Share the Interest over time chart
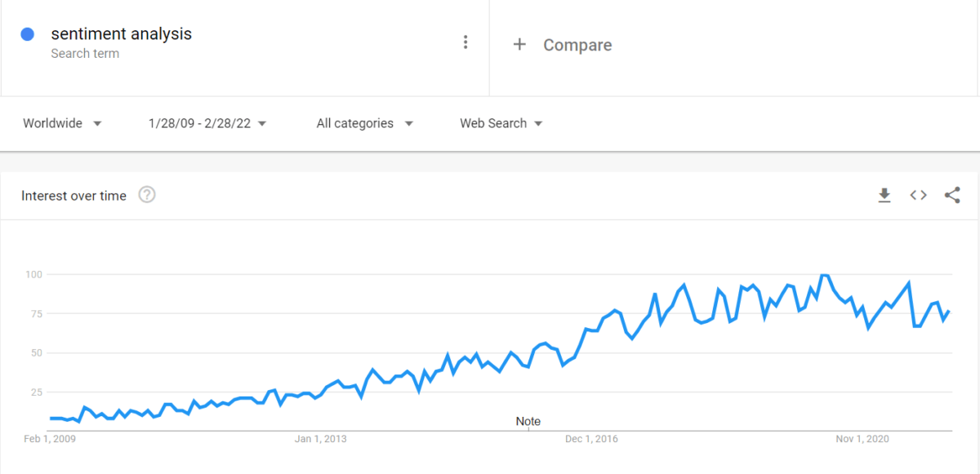This screenshot has width=980, height=474. pos(952,195)
